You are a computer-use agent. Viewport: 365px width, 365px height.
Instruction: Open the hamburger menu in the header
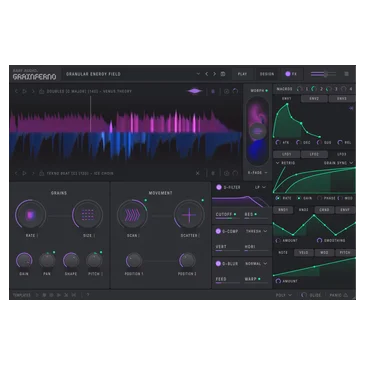point(347,74)
